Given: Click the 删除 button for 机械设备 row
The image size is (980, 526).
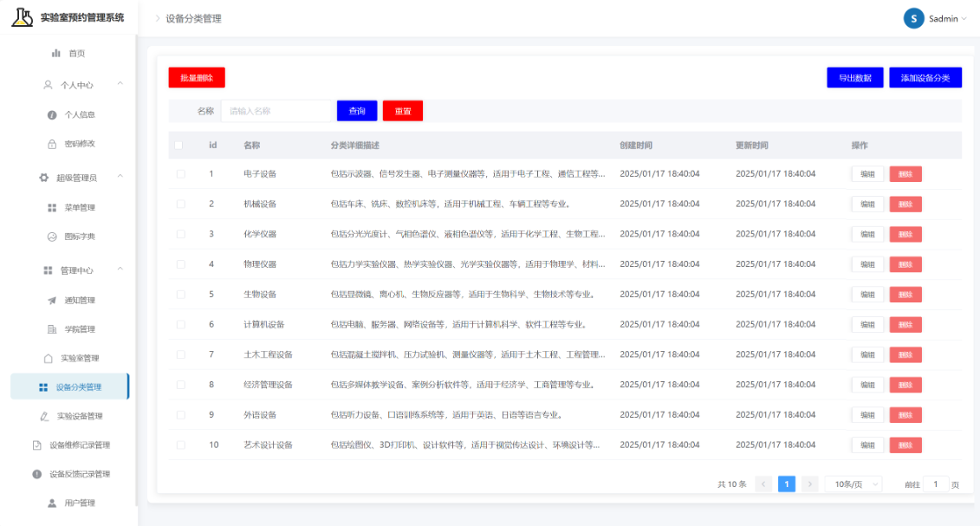Looking at the screenshot, I should tap(905, 205).
